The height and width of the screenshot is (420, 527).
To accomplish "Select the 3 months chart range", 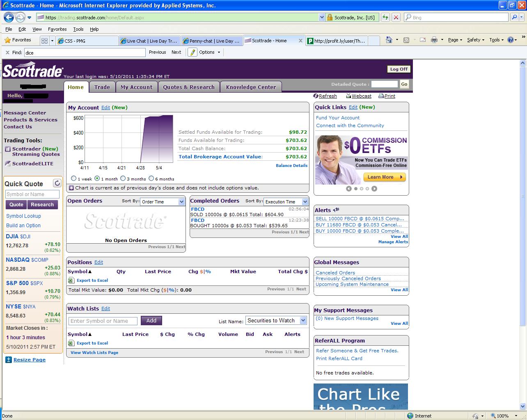I will click(x=123, y=178).
